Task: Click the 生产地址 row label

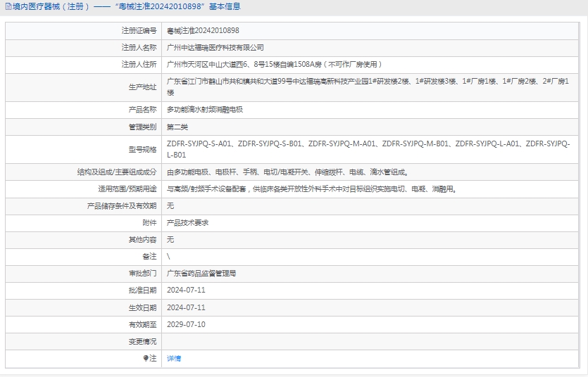Action: pos(142,87)
